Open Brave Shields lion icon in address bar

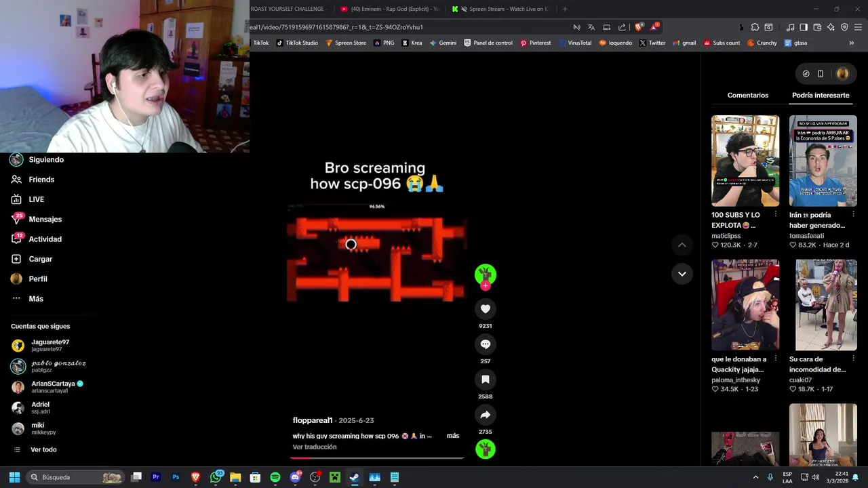pos(639,27)
